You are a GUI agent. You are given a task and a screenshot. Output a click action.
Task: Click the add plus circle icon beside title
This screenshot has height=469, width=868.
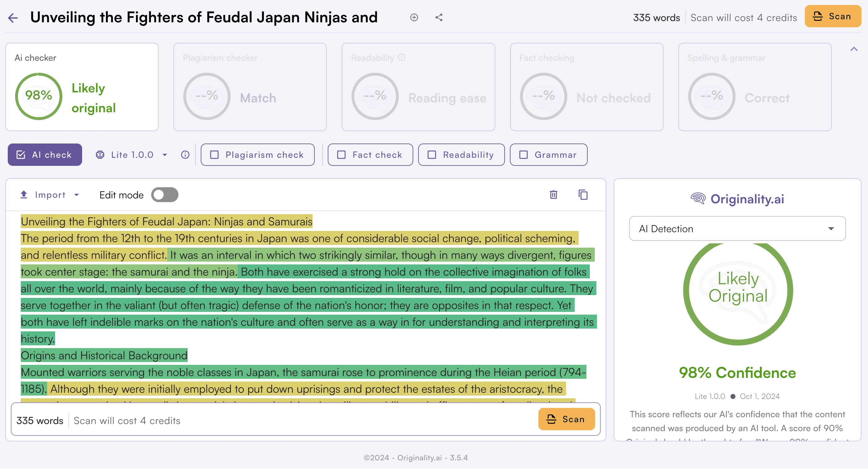pos(414,18)
